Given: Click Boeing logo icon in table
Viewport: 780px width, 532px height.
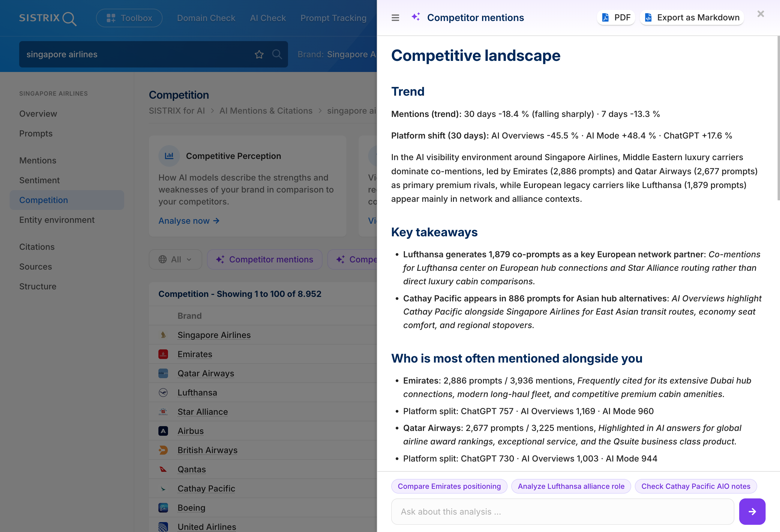Looking at the screenshot, I should pos(163,507).
